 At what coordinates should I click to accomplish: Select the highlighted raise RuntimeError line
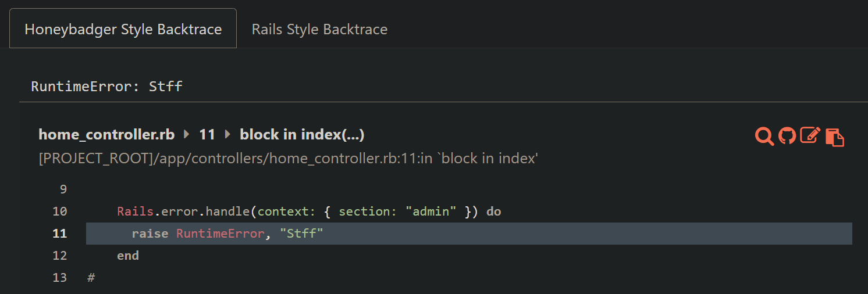(469, 234)
